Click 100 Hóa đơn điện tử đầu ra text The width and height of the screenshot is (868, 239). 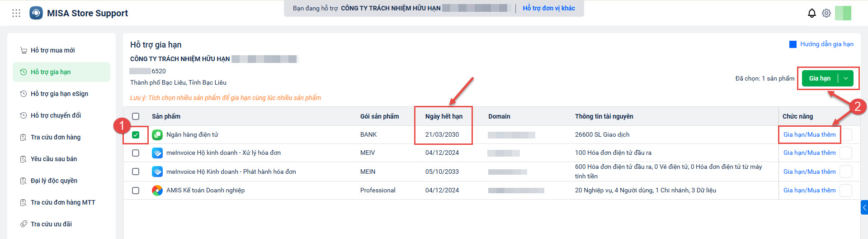tap(613, 153)
